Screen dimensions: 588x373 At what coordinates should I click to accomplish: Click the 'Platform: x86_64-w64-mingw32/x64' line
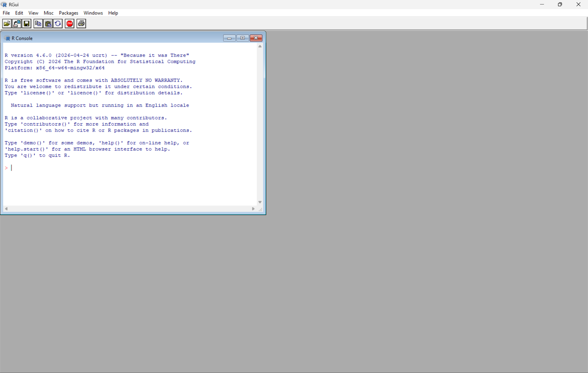point(54,68)
